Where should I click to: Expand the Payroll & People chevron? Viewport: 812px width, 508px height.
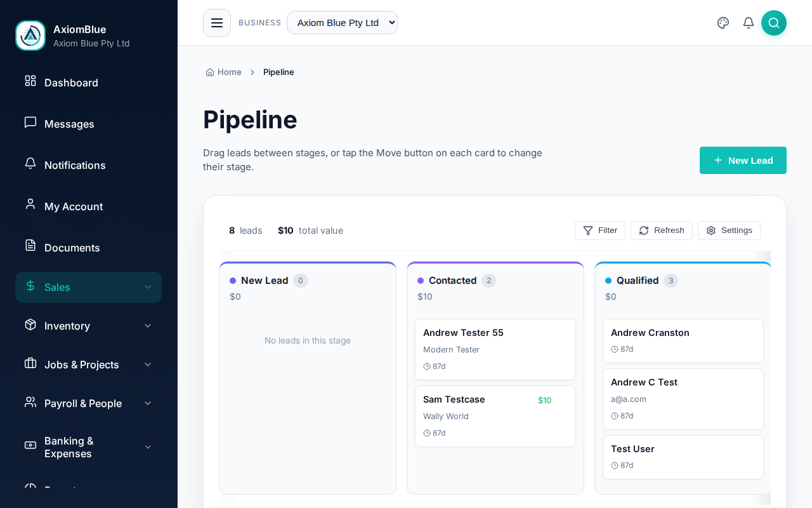(148, 403)
